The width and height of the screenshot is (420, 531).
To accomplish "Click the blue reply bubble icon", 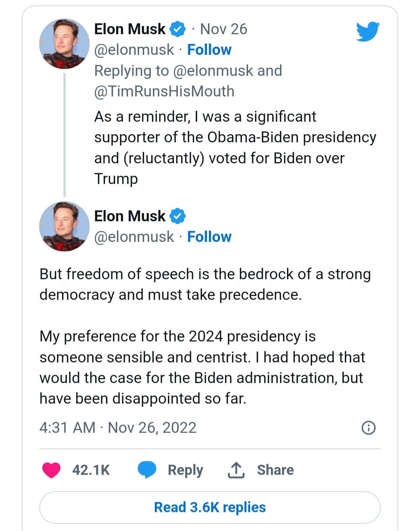I will tap(147, 470).
